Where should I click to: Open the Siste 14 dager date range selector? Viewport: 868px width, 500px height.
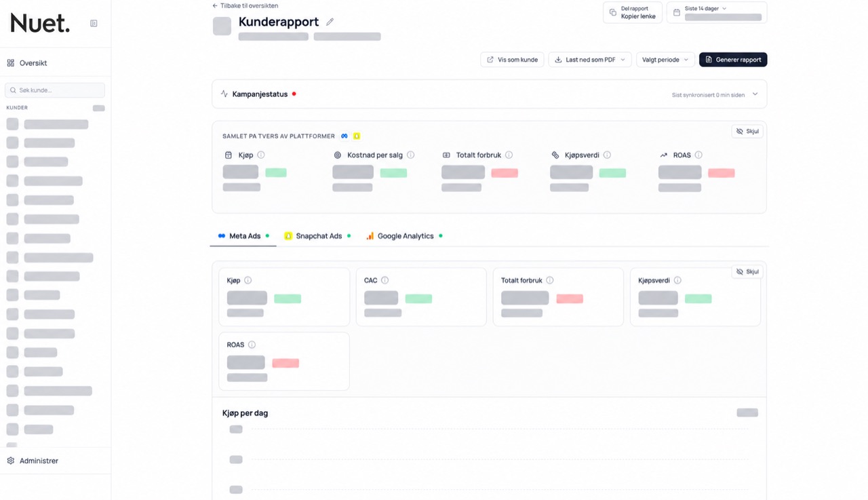pyautogui.click(x=717, y=12)
